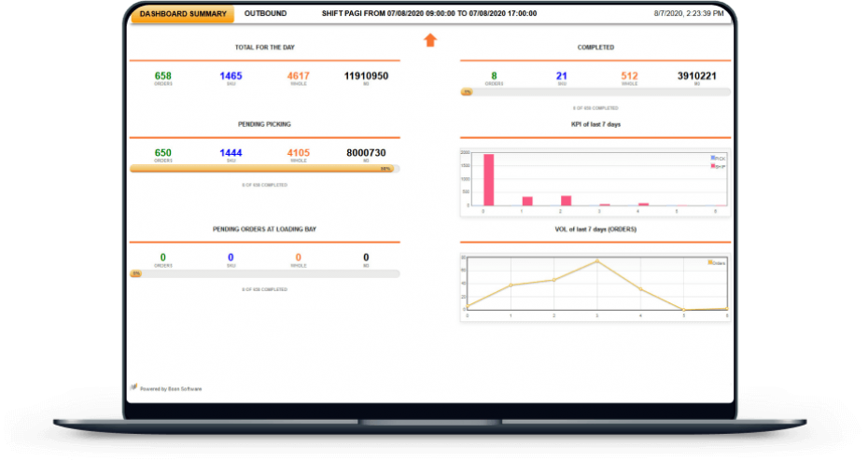Viewport: 868px width, 461px height.
Task: Click the pink bar at day 1
Action: click(x=527, y=202)
